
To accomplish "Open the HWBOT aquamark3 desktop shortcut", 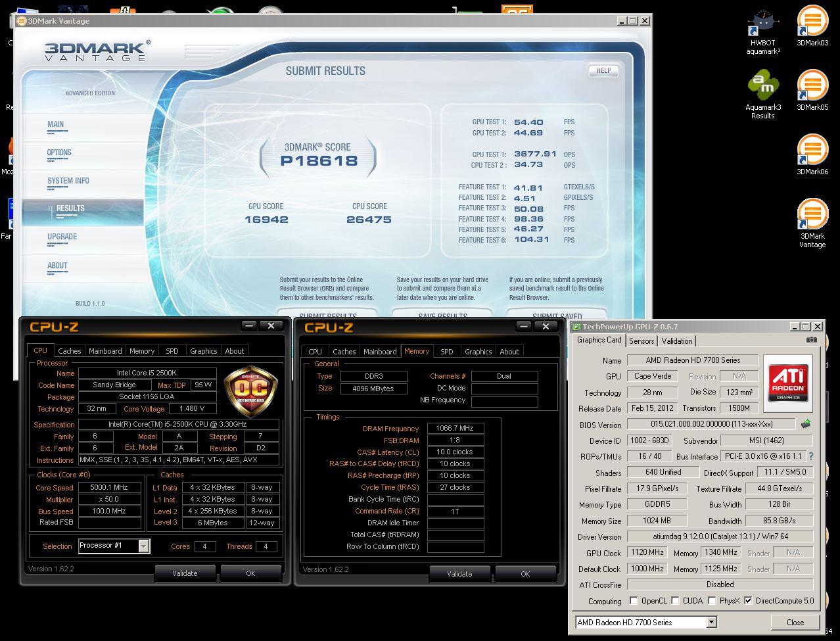I will point(763,31).
